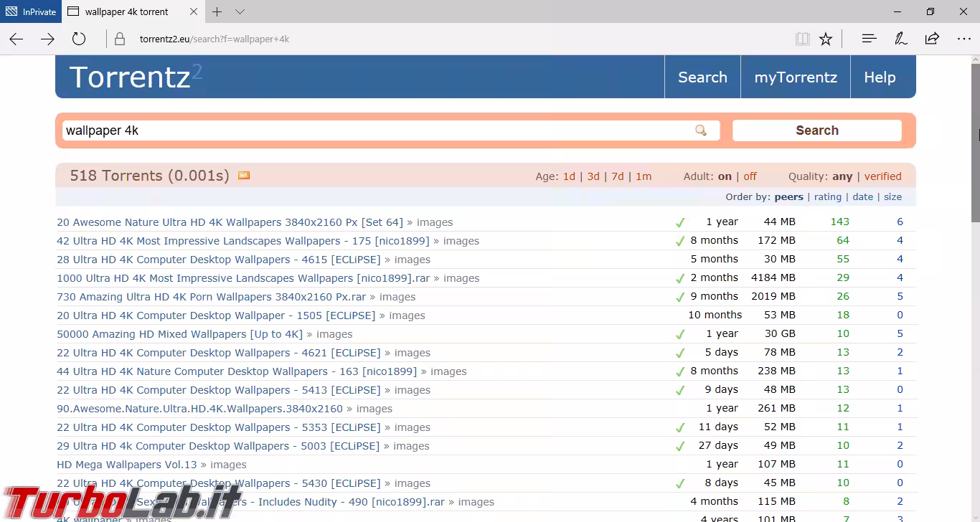Click the InPrivate browsing indicator
Viewport: 980px width, 522px height.
pos(31,11)
